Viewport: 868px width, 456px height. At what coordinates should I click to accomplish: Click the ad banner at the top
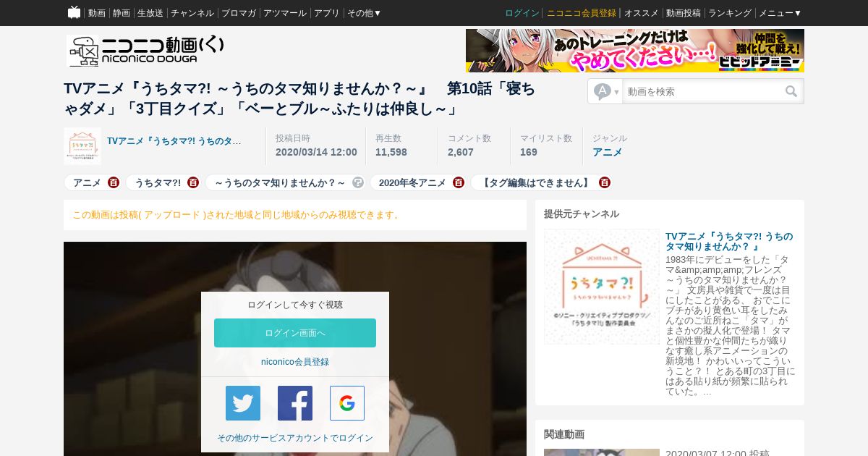click(x=635, y=51)
